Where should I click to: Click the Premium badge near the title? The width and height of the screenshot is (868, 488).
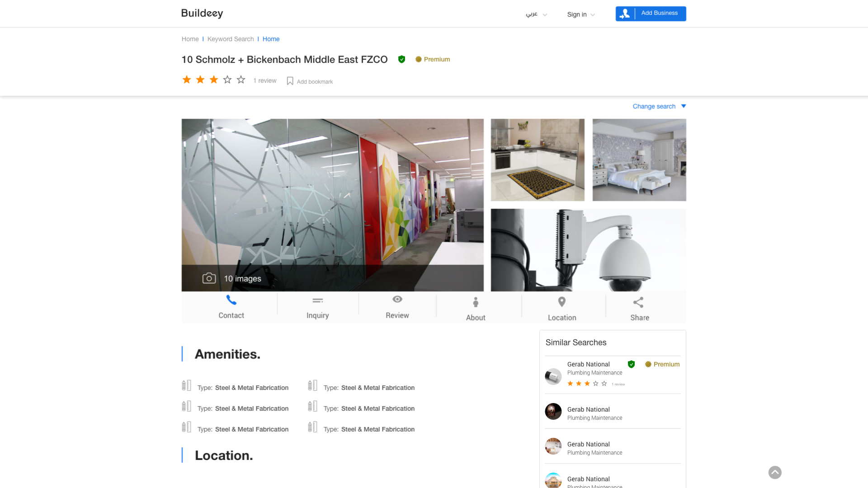tap(433, 59)
